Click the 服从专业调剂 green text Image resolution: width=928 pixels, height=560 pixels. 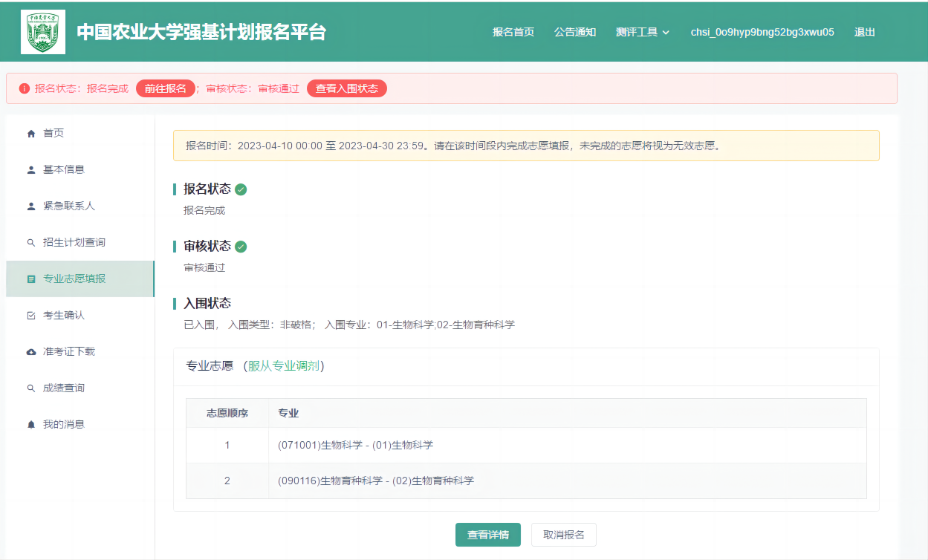tap(284, 366)
